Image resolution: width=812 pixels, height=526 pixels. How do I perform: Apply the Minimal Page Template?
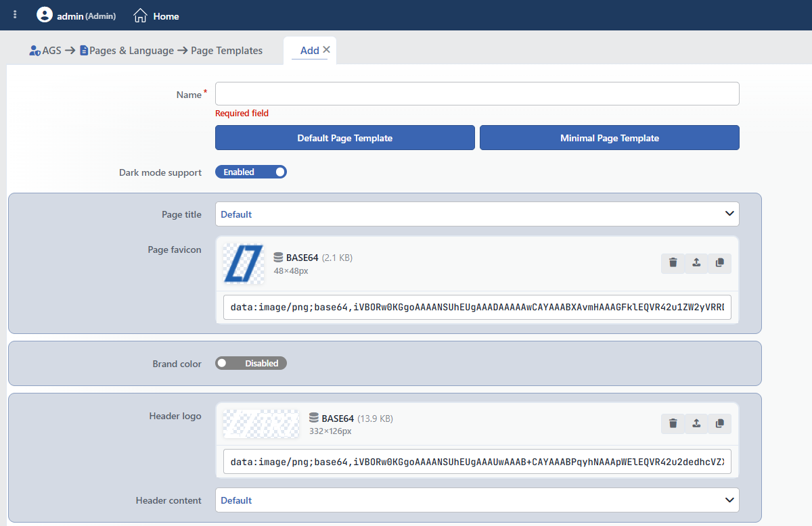pyautogui.click(x=610, y=138)
